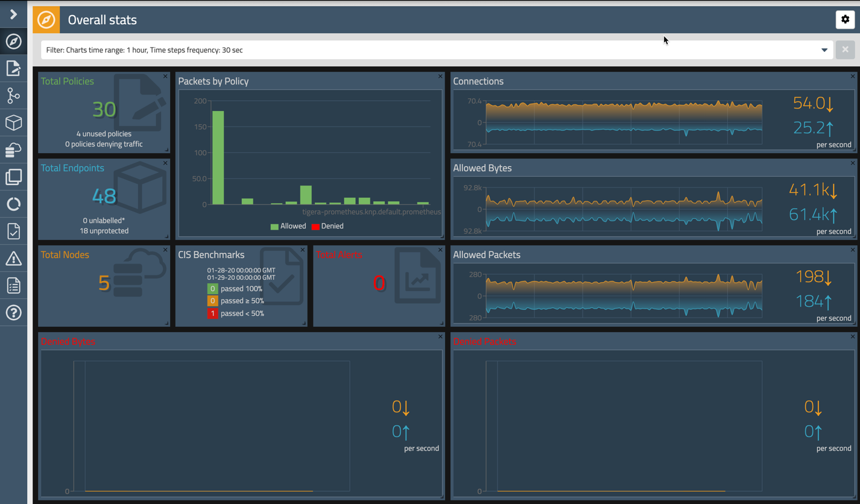
Task: Open the circular flow visualization sidebar icon
Action: pyautogui.click(x=13, y=204)
